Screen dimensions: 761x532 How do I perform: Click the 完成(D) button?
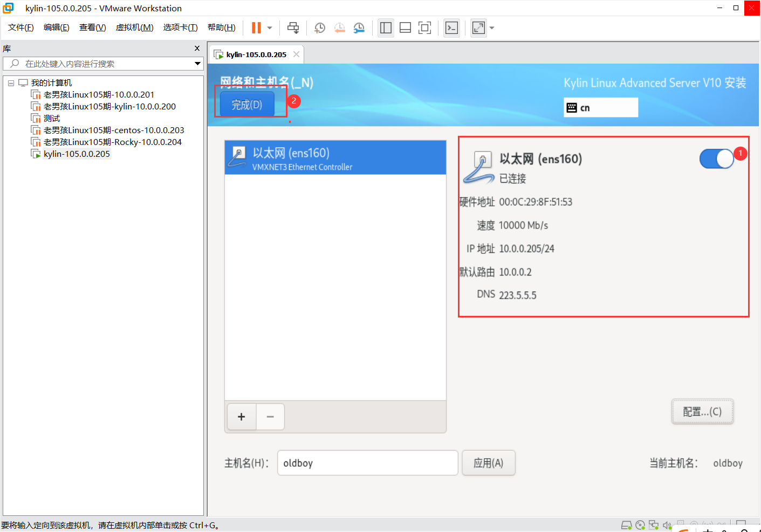[247, 104]
